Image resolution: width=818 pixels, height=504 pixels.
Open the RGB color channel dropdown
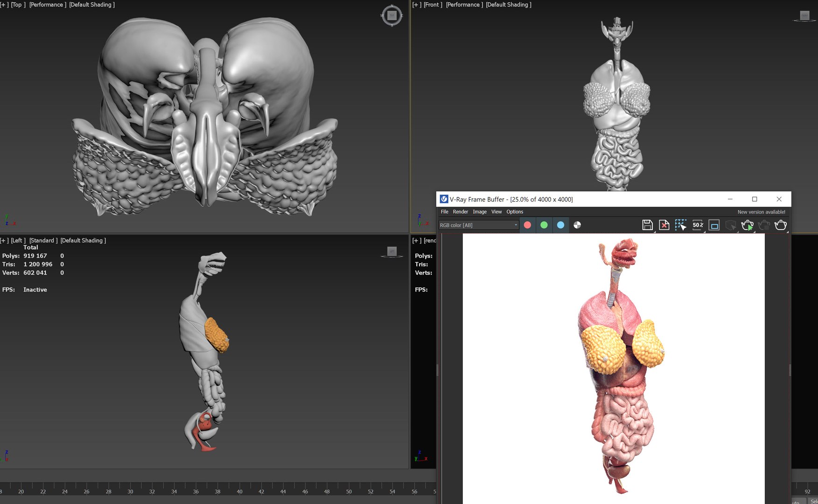479,225
